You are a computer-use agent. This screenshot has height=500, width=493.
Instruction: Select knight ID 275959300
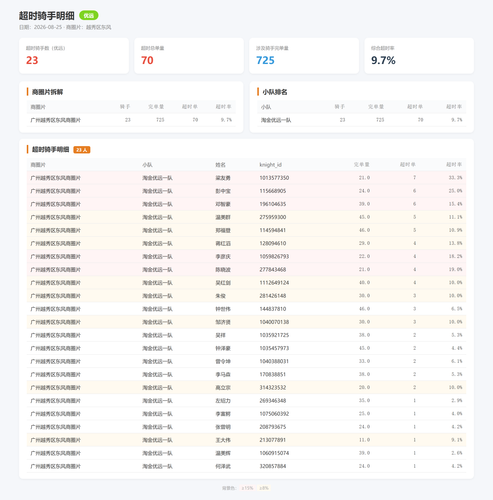point(273,217)
